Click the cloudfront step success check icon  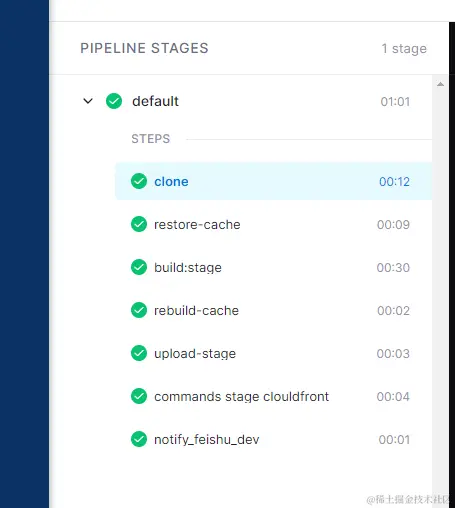tap(139, 396)
